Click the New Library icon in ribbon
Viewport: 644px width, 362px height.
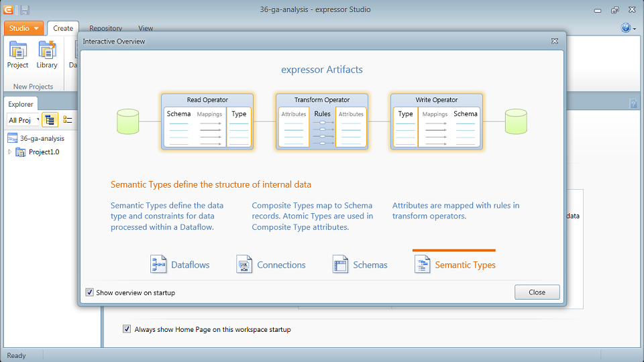point(47,50)
